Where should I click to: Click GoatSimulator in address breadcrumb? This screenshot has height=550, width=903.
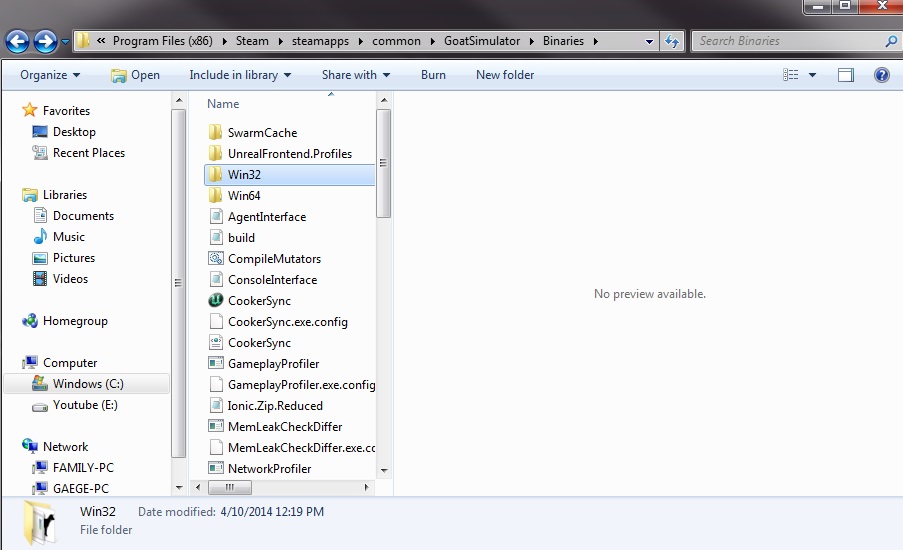[x=481, y=41]
